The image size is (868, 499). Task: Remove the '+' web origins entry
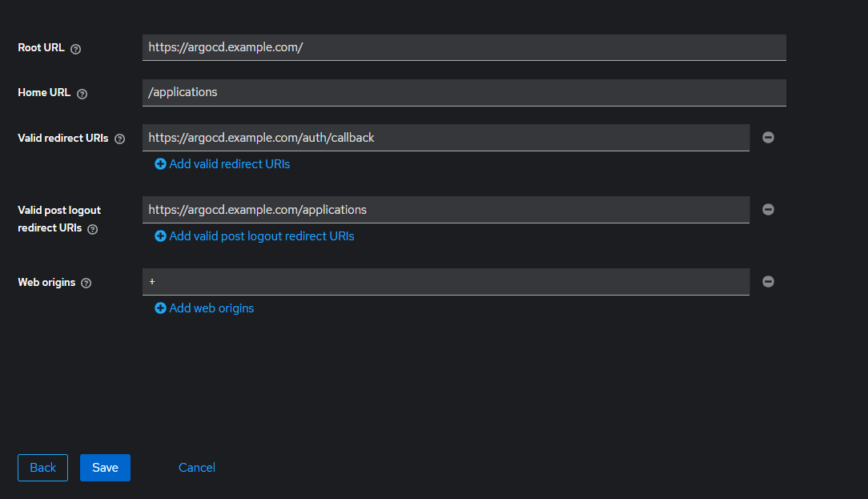pos(768,282)
